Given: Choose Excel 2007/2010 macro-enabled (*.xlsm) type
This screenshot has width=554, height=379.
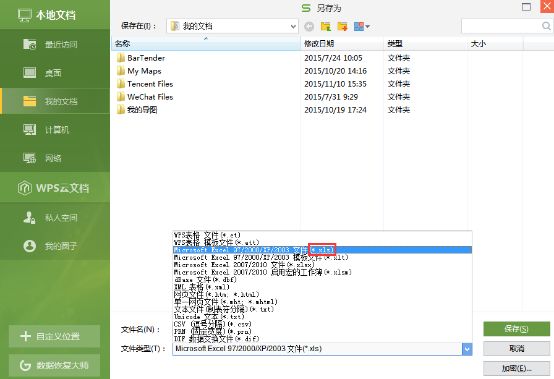Looking at the screenshot, I should (322, 272).
